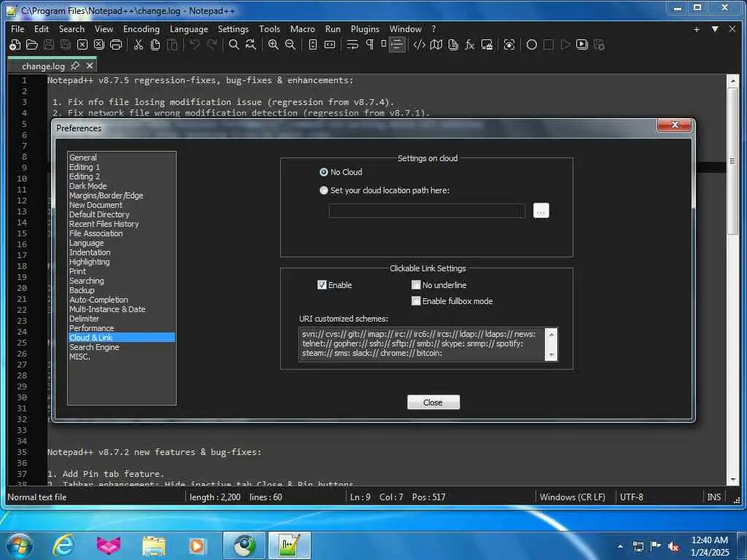Select Search Engine preferences category

[94, 347]
